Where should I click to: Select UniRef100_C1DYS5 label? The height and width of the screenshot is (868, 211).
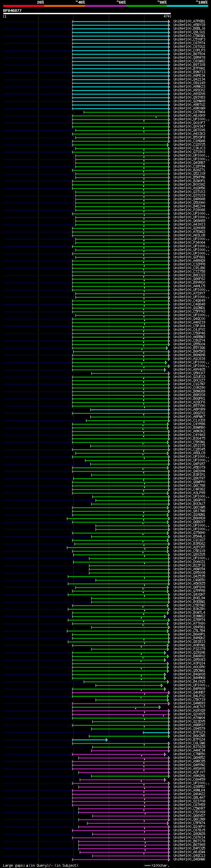(x=189, y=144)
